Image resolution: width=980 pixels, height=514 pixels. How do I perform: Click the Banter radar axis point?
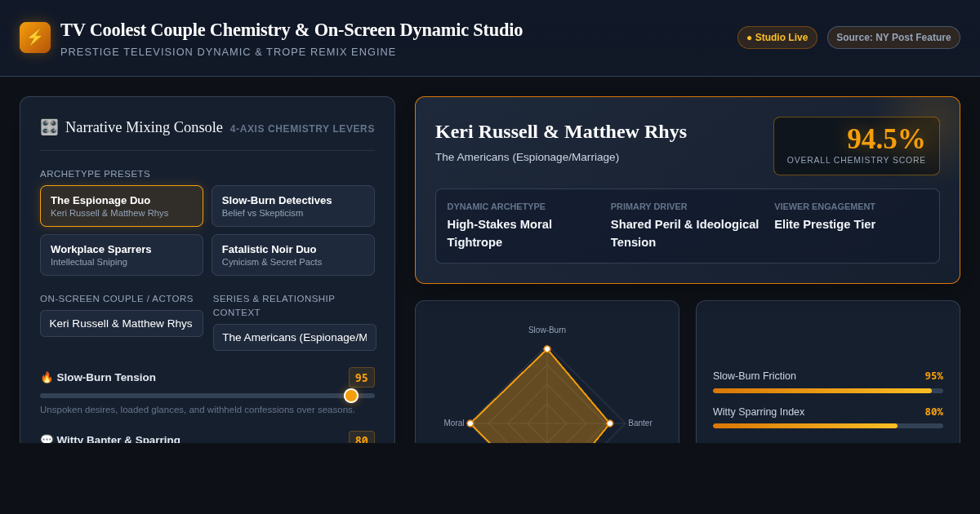point(610,423)
